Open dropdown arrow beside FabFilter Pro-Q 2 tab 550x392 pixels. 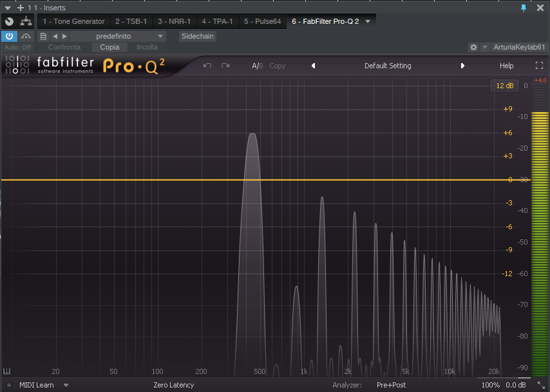click(x=368, y=21)
